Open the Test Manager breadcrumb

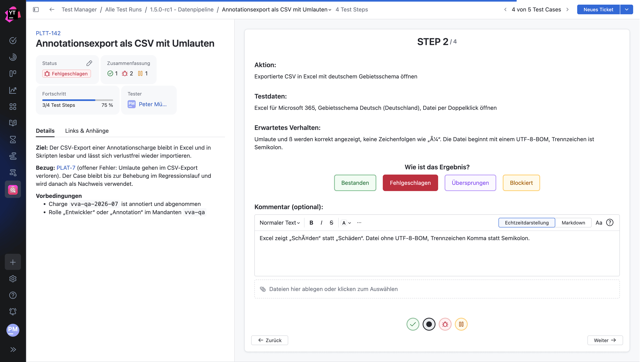(79, 9)
